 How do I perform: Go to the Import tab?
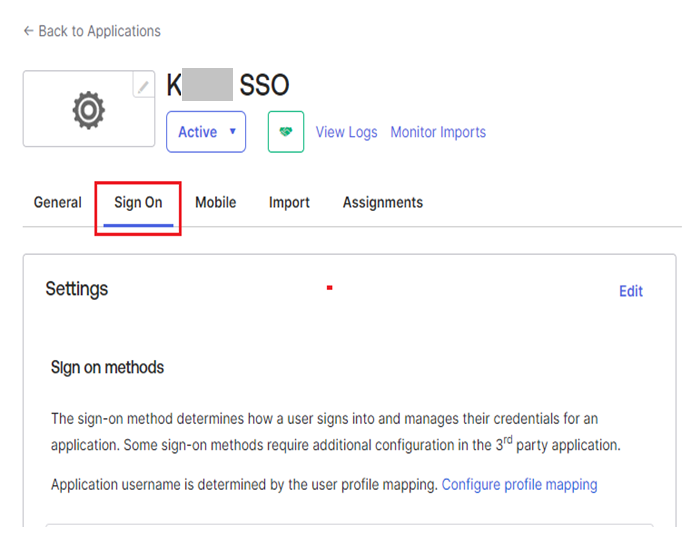pos(289,202)
